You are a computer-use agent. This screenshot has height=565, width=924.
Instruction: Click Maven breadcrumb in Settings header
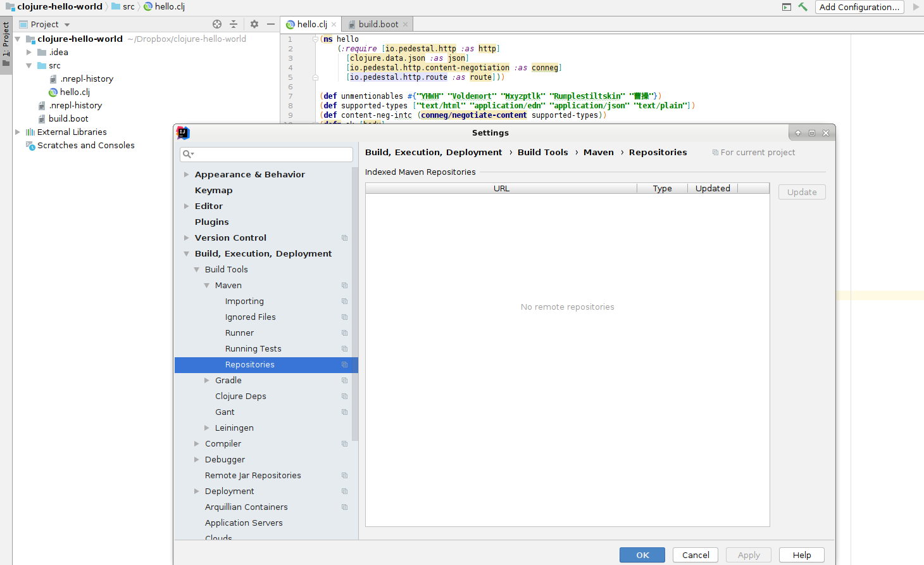tap(599, 153)
